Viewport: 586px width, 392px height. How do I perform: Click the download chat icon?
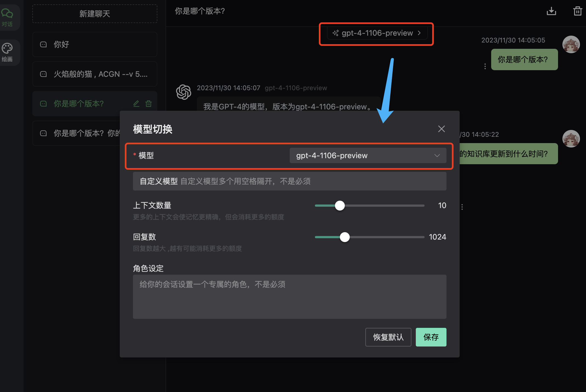click(x=551, y=11)
